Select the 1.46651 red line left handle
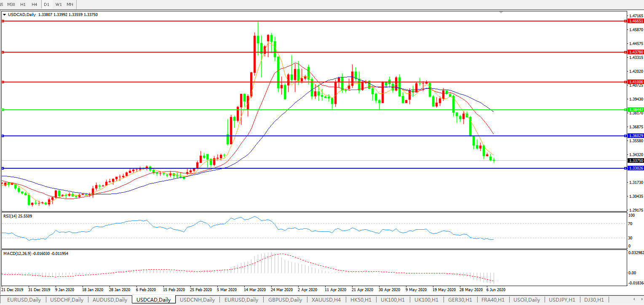This screenshot has height=305, width=644. 3,21
